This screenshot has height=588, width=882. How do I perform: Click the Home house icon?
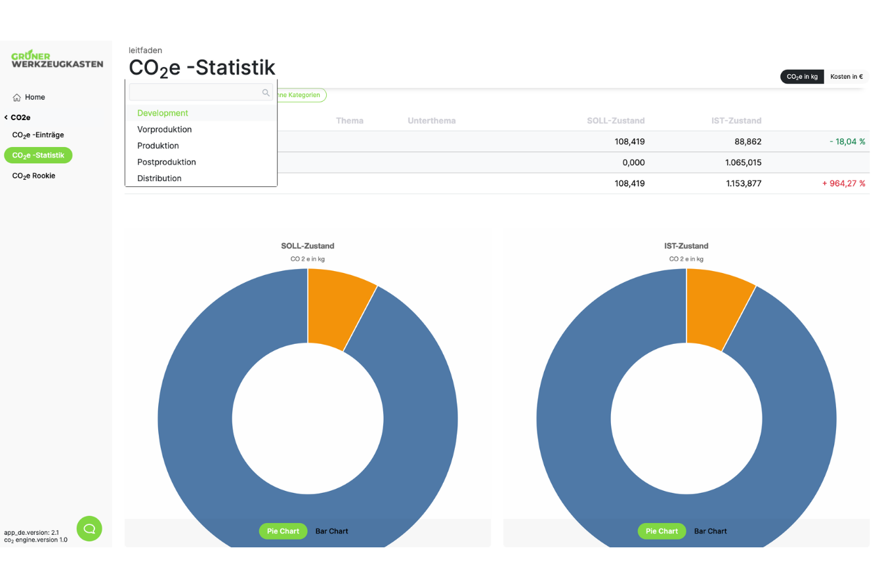(x=17, y=97)
